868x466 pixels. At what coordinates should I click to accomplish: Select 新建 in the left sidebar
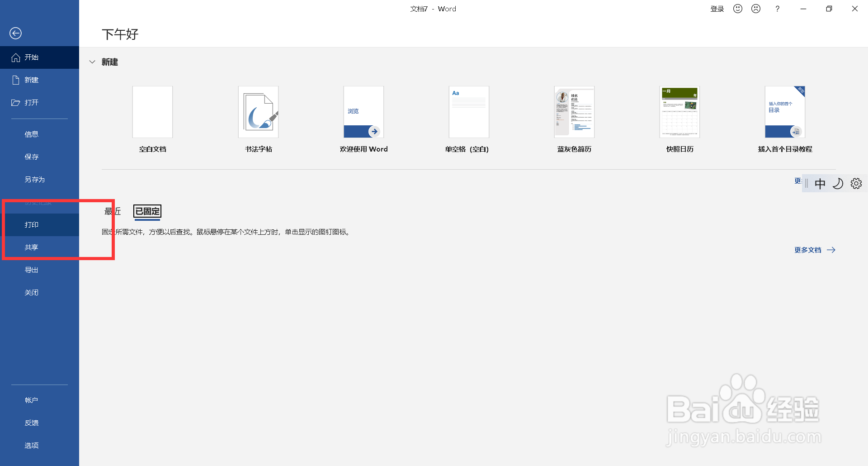[39, 80]
